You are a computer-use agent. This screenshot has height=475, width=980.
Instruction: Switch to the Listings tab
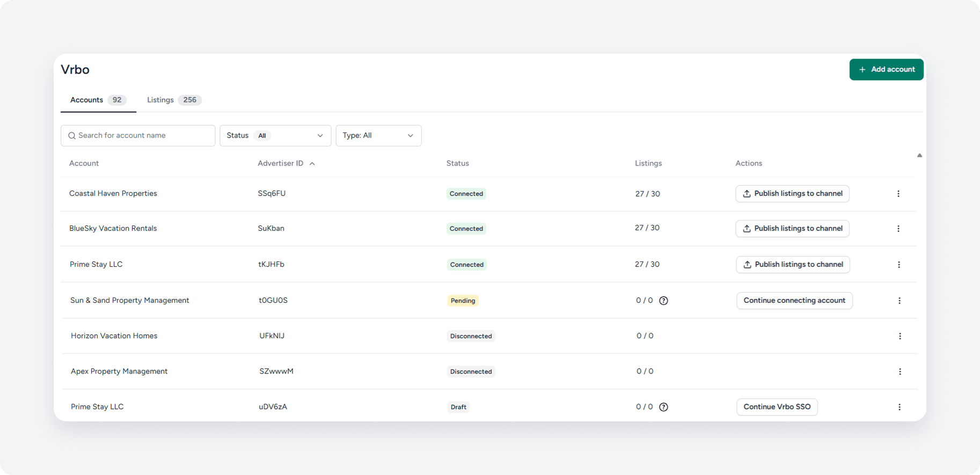click(174, 100)
